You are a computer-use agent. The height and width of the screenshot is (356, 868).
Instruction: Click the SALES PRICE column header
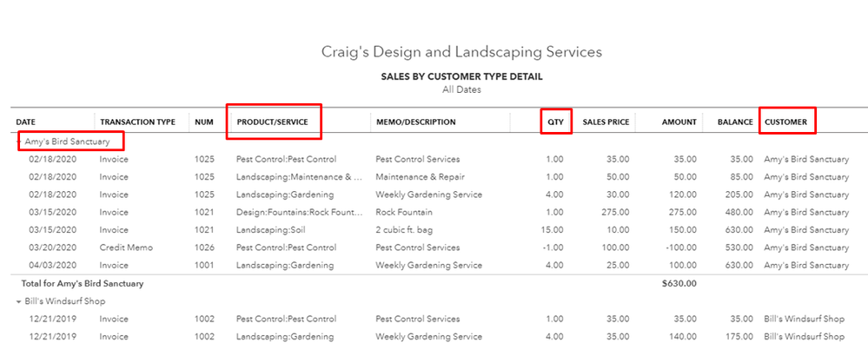tap(606, 122)
